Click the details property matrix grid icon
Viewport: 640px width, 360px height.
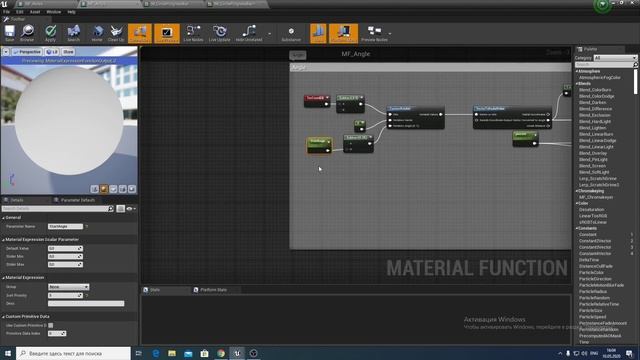[120, 209]
